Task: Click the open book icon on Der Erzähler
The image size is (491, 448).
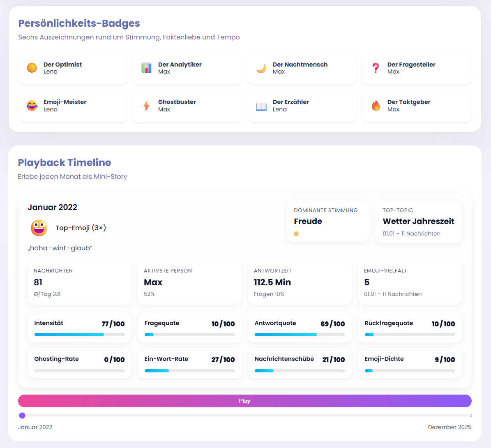Action: click(x=261, y=106)
